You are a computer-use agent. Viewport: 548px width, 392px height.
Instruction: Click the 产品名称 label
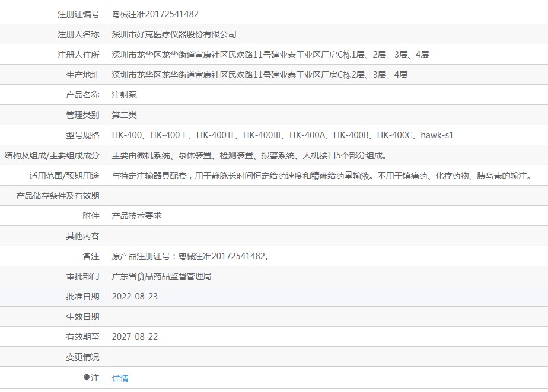coord(82,95)
